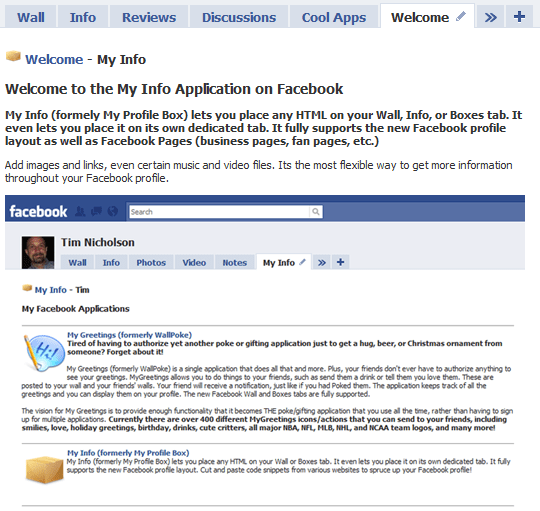Click Tim Nicholson's profile photo
Viewport: 540px width, 511px height.
tap(38, 252)
